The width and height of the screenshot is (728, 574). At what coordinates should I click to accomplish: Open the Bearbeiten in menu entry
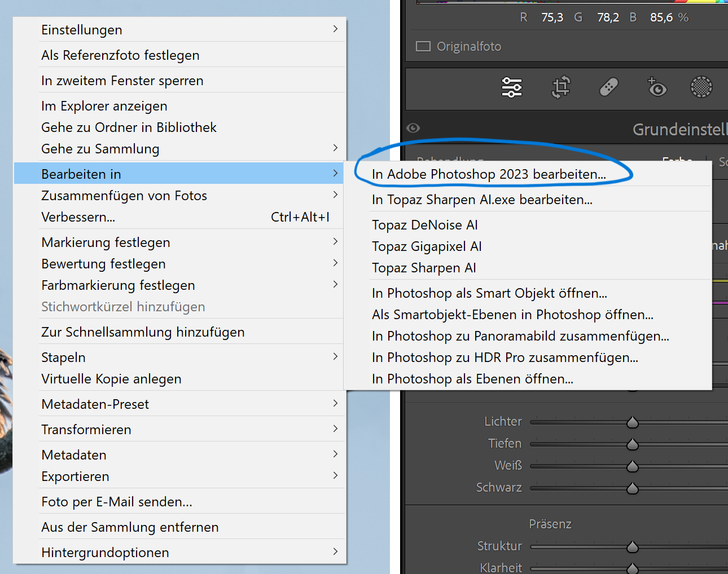[x=179, y=174]
